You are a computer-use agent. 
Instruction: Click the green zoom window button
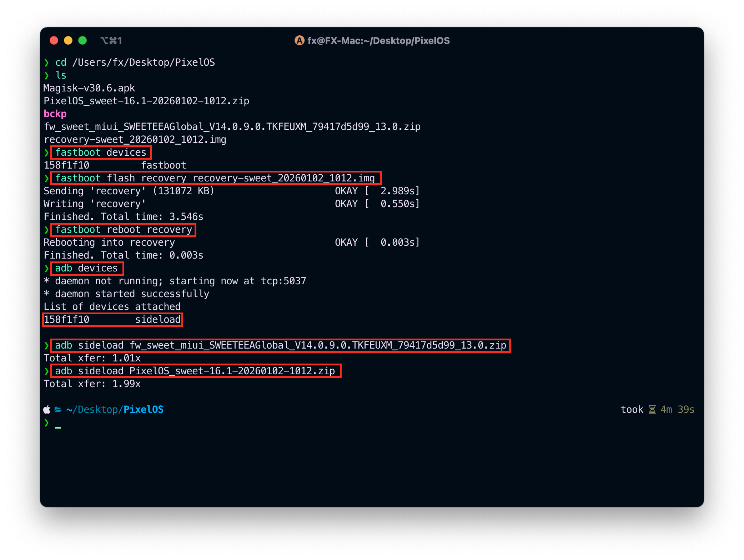point(82,40)
